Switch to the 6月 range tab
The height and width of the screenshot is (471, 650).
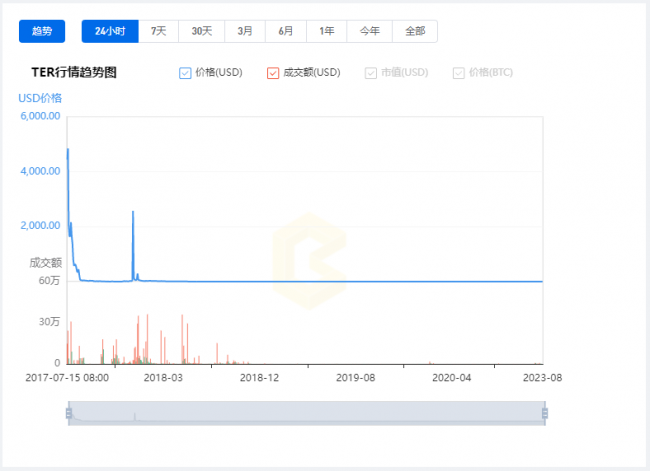pyautogui.click(x=286, y=31)
